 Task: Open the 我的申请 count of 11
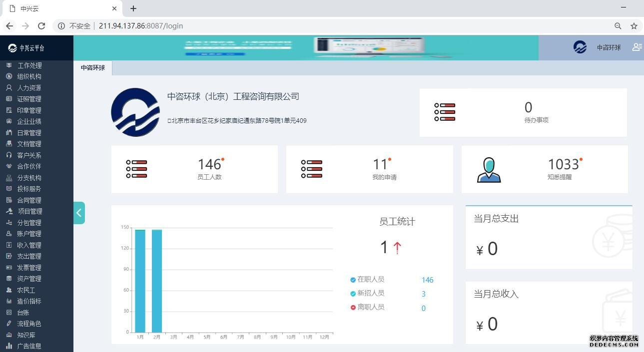tap(380, 164)
